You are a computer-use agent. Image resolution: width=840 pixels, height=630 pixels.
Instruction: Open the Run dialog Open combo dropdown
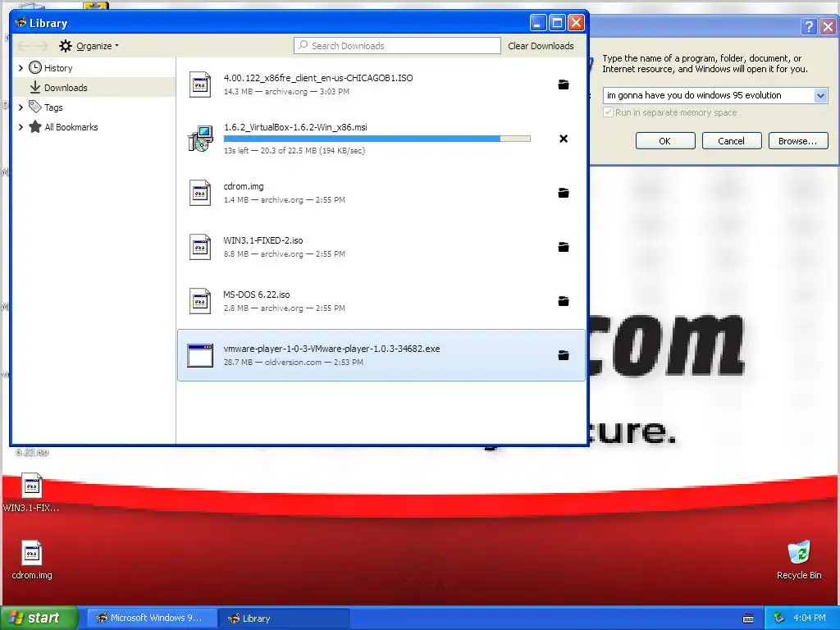(820, 95)
